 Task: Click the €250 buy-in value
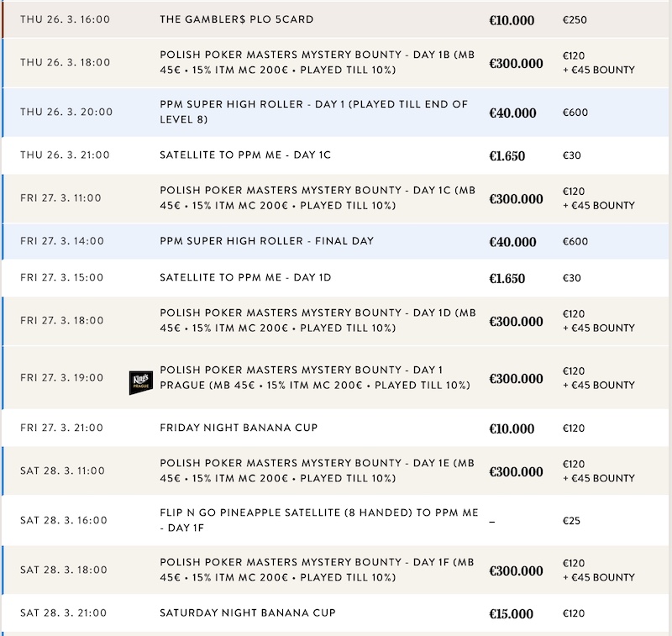click(x=575, y=19)
